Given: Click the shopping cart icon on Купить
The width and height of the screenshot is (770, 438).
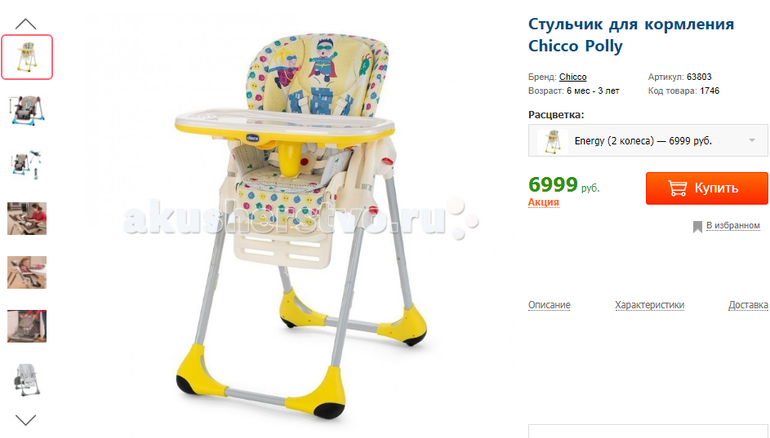Looking at the screenshot, I should [677, 188].
